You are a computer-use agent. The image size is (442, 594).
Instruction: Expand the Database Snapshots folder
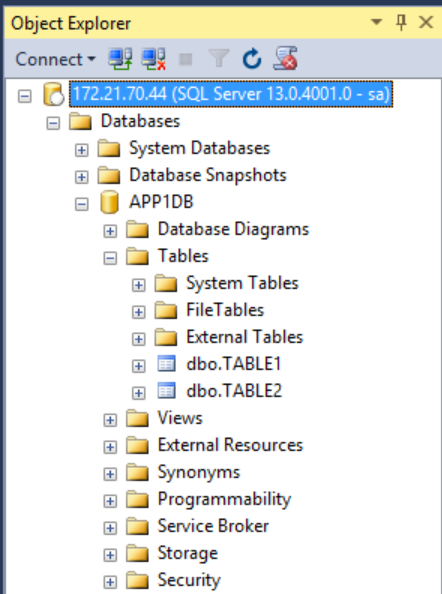coord(81,177)
